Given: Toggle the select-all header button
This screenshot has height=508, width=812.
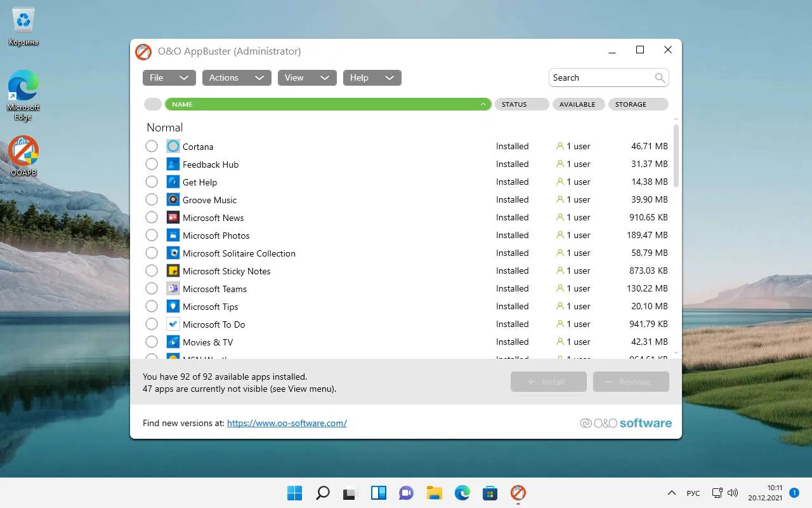Looking at the screenshot, I should pos(153,104).
